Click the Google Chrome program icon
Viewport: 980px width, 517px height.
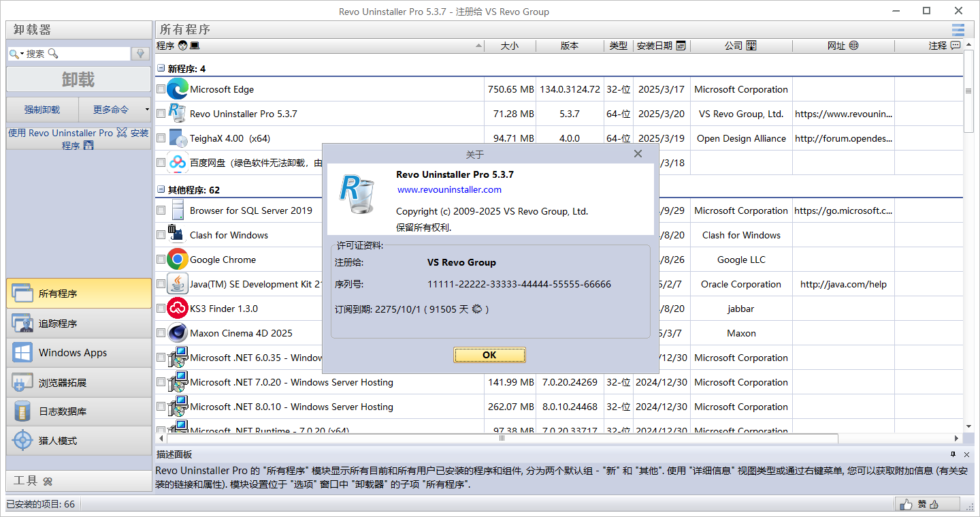(178, 260)
